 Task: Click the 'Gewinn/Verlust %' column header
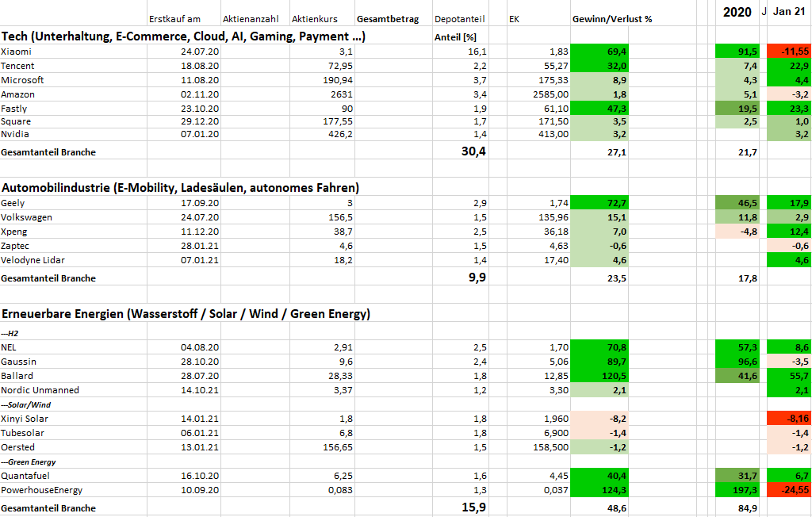pos(612,19)
